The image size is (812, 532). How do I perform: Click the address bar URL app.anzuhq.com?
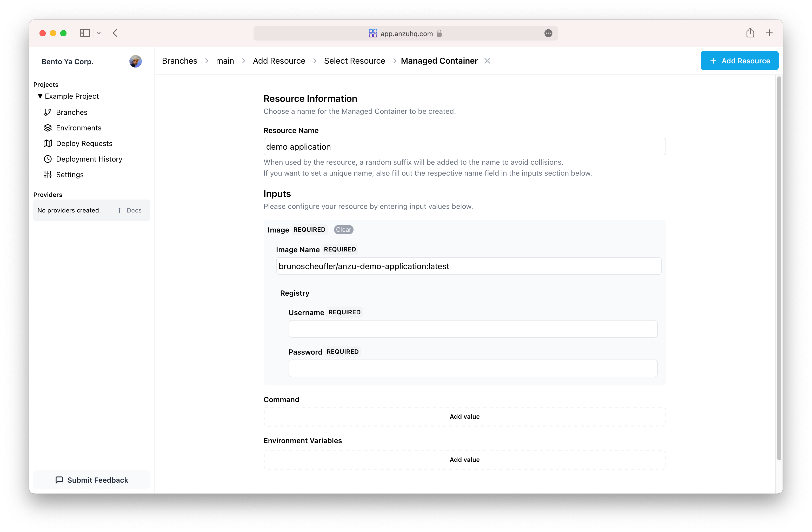(406, 34)
